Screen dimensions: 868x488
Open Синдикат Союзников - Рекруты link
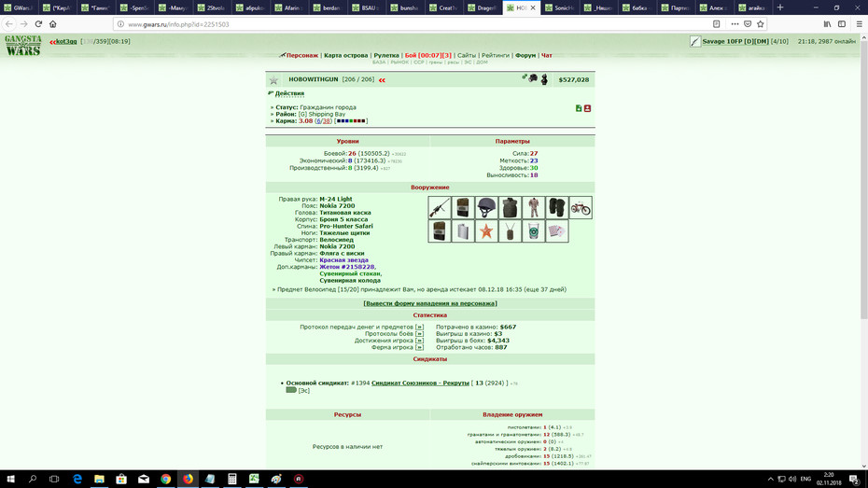[x=420, y=383]
